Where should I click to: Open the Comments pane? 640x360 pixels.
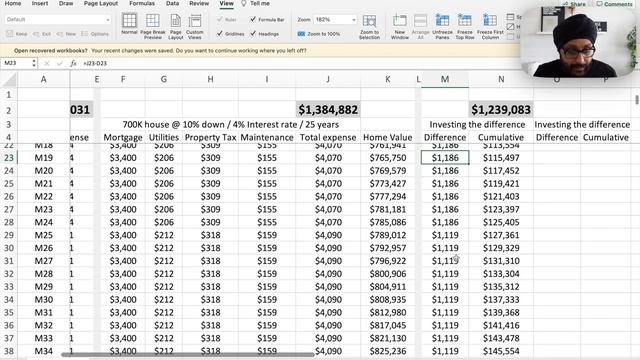(x=614, y=4)
